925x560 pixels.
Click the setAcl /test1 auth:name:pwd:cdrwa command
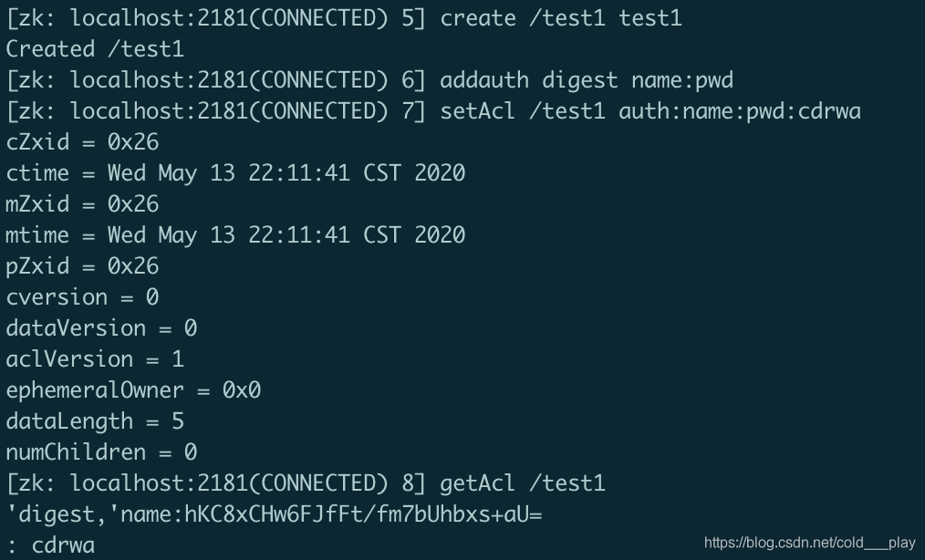click(x=650, y=111)
